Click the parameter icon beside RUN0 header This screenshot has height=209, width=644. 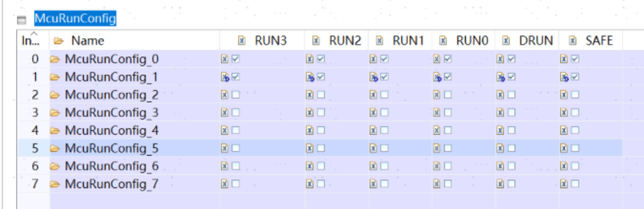[x=443, y=41]
